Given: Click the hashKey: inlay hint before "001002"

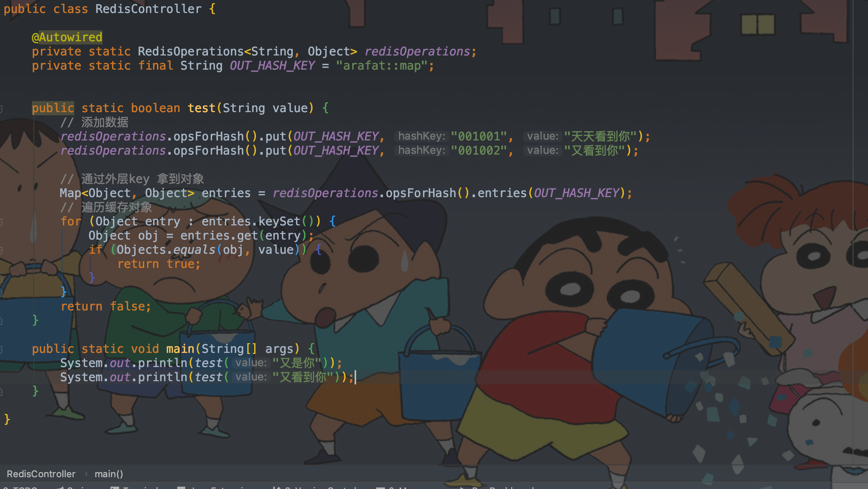Looking at the screenshot, I should click(x=421, y=150).
